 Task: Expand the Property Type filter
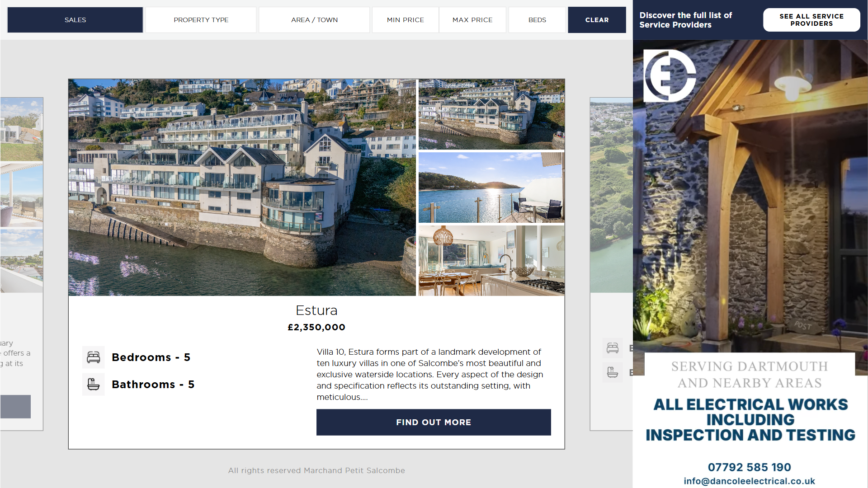(201, 20)
